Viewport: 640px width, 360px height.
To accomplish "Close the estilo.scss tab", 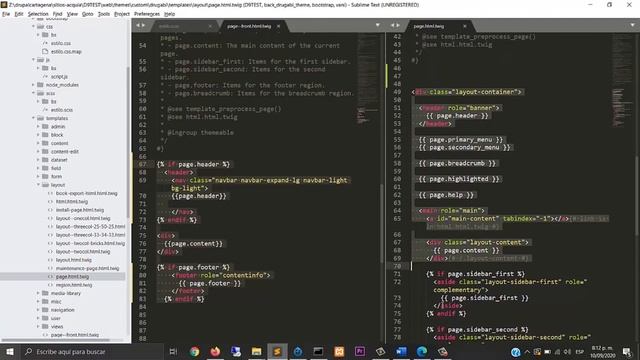I will point(210,26).
